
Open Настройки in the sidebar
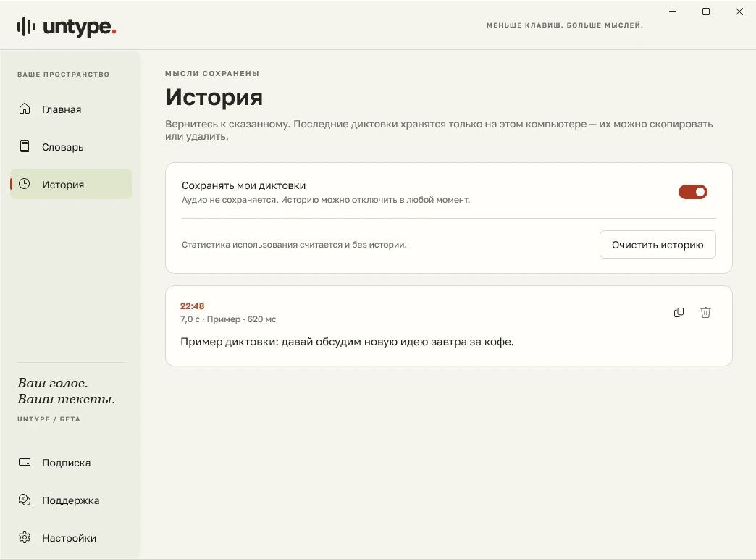pos(71,538)
